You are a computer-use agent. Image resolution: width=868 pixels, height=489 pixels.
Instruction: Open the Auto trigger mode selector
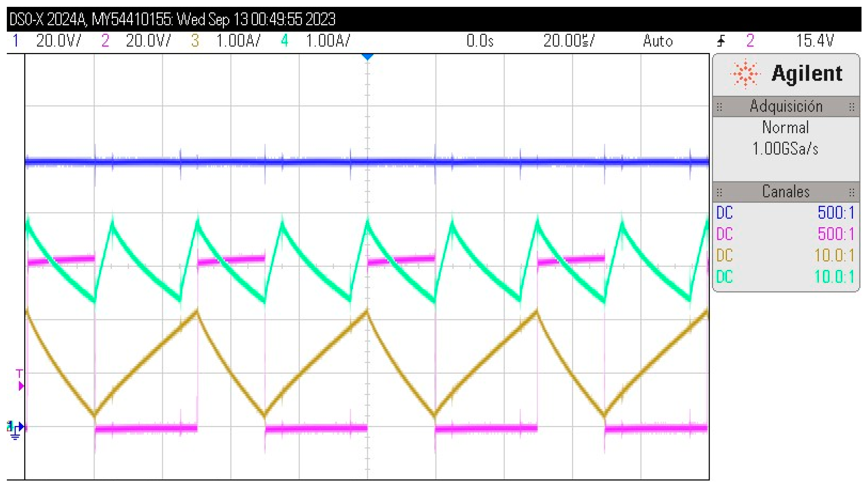coord(657,41)
